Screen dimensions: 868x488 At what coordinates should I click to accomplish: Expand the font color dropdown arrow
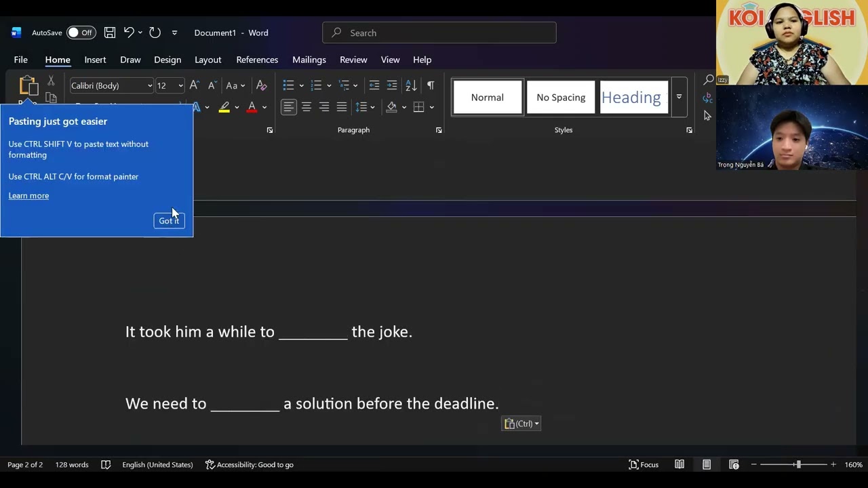[x=264, y=107]
